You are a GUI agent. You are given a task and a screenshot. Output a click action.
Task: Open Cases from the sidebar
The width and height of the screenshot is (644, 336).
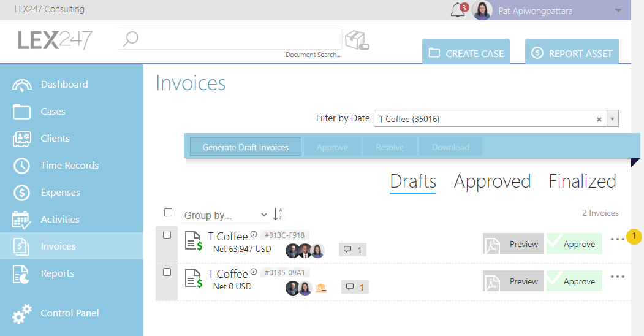tap(53, 112)
